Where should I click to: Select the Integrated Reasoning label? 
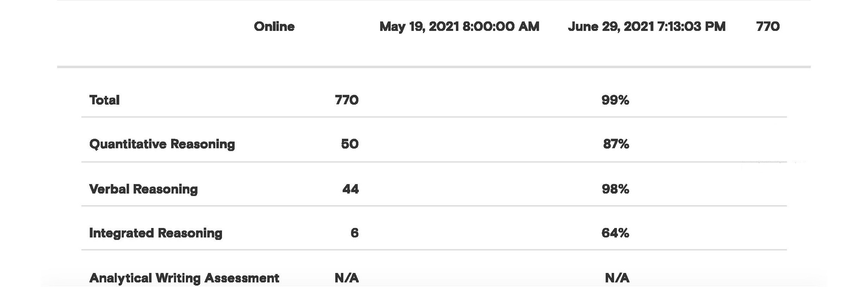[x=156, y=233]
